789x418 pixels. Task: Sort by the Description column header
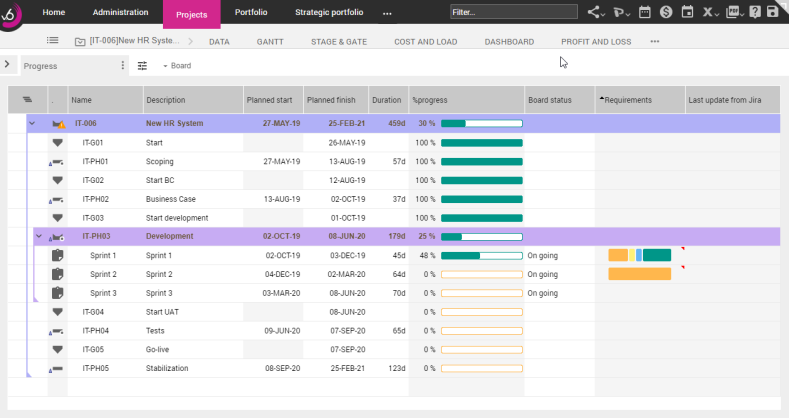point(193,100)
